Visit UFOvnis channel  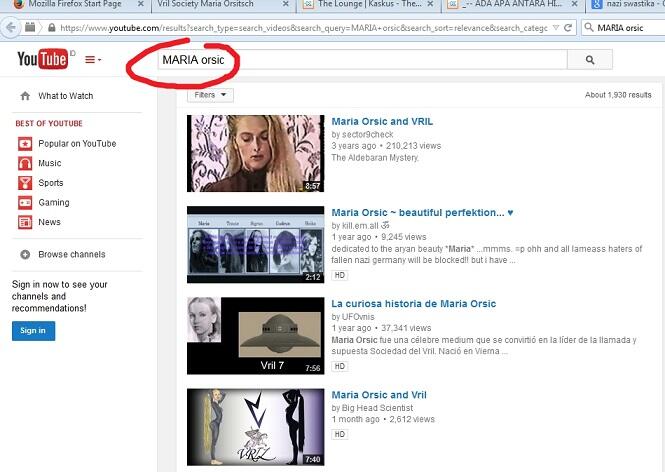[x=358, y=317]
